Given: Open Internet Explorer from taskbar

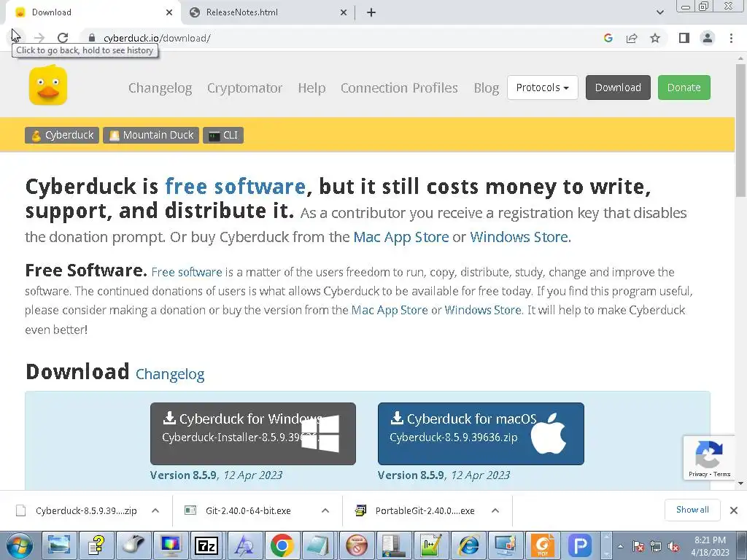Looking at the screenshot, I should tap(469, 545).
